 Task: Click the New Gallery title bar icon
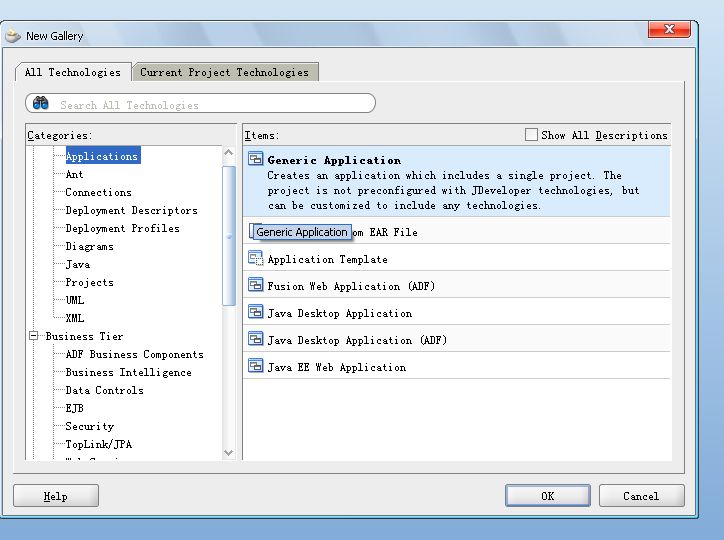[12, 36]
